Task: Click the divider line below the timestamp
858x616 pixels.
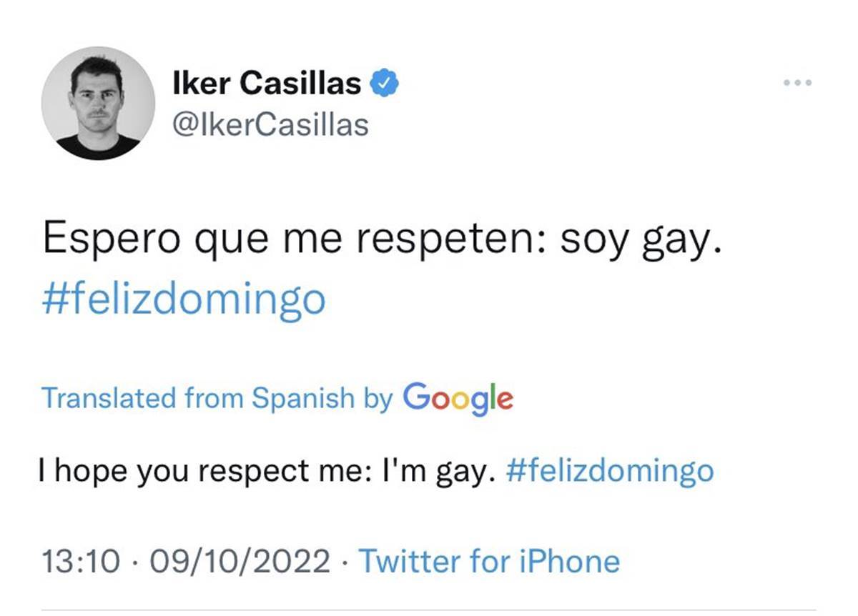Action: 428,611
